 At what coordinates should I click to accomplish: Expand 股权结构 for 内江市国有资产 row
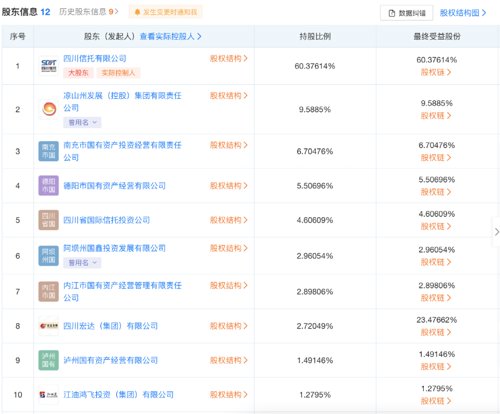pyautogui.click(x=229, y=285)
